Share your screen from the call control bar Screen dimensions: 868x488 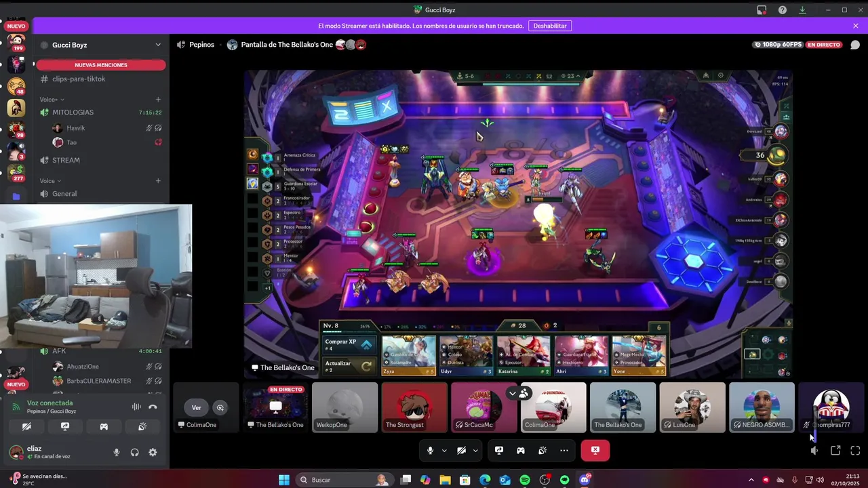click(499, 450)
